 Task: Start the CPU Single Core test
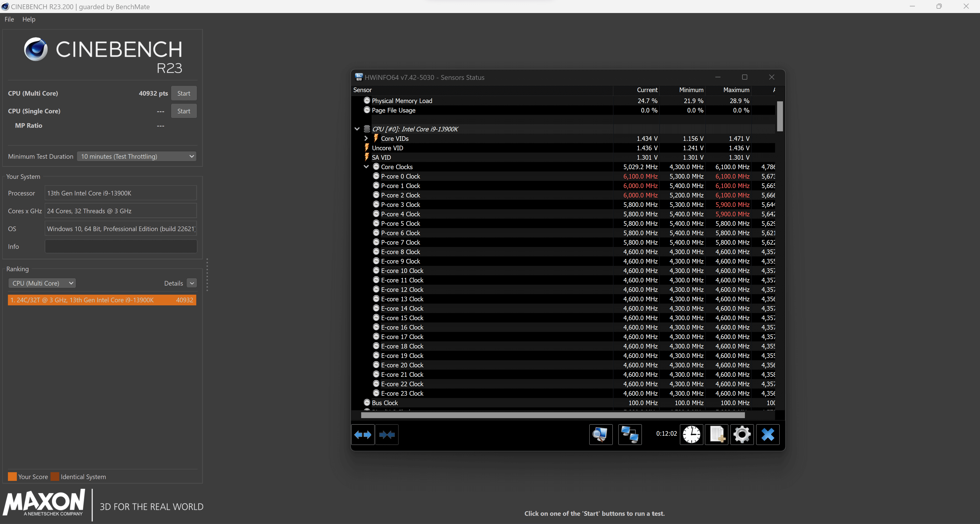pos(183,111)
